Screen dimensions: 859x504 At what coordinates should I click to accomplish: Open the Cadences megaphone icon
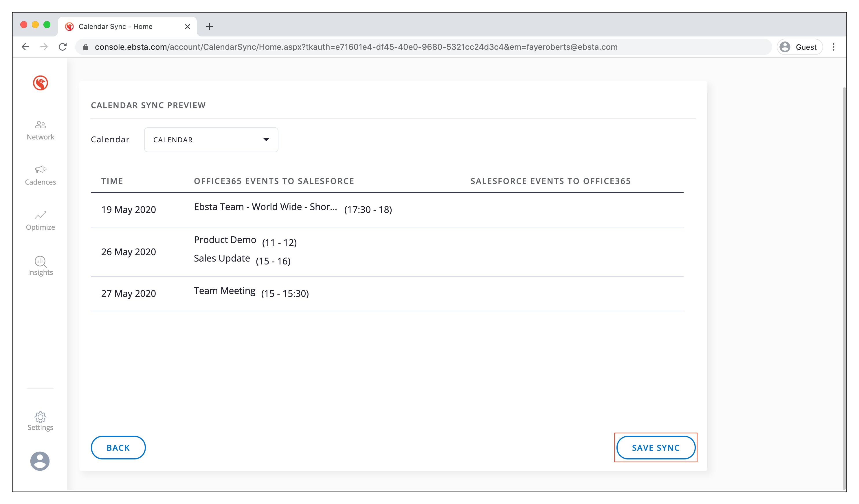point(40,169)
